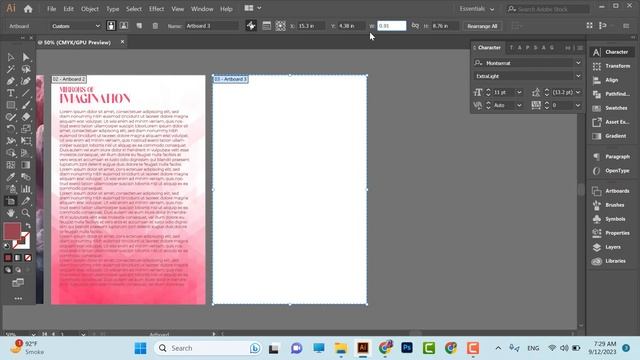
Task: Select the Selection tool arrow
Action: point(11,57)
